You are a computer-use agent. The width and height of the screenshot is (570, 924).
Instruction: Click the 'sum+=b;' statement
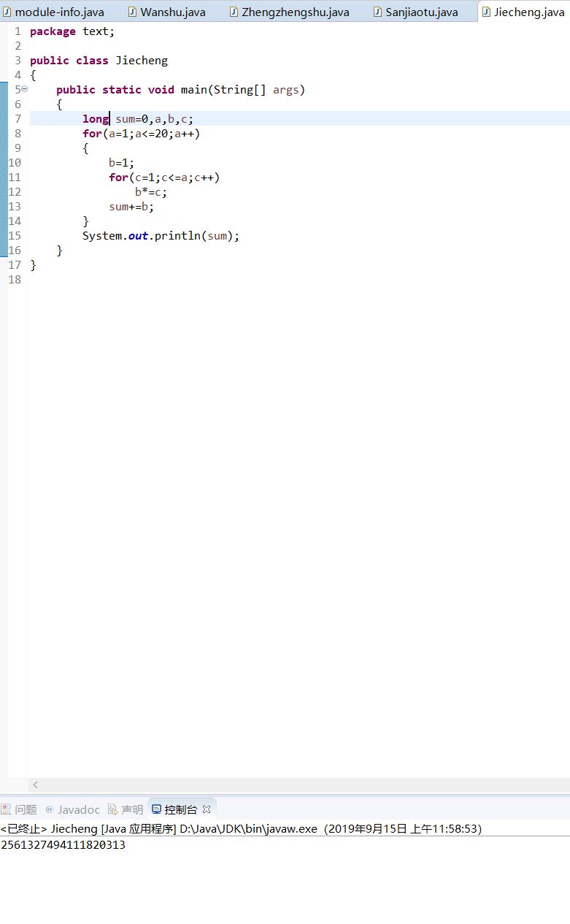coord(131,207)
